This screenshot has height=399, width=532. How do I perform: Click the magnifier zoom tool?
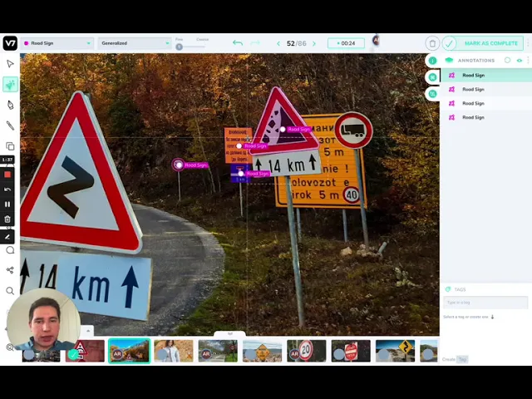pyautogui.click(x=10, y=291)
